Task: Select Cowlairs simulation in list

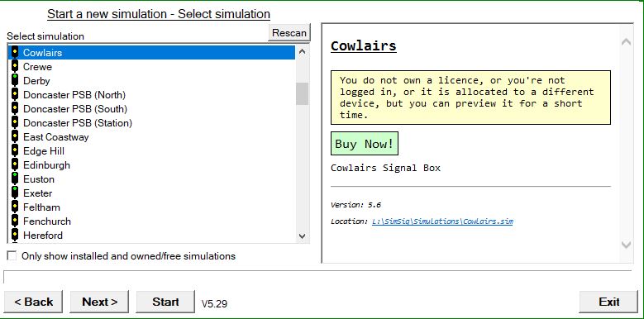Action: pyautogui.click(x=151, y=53)
